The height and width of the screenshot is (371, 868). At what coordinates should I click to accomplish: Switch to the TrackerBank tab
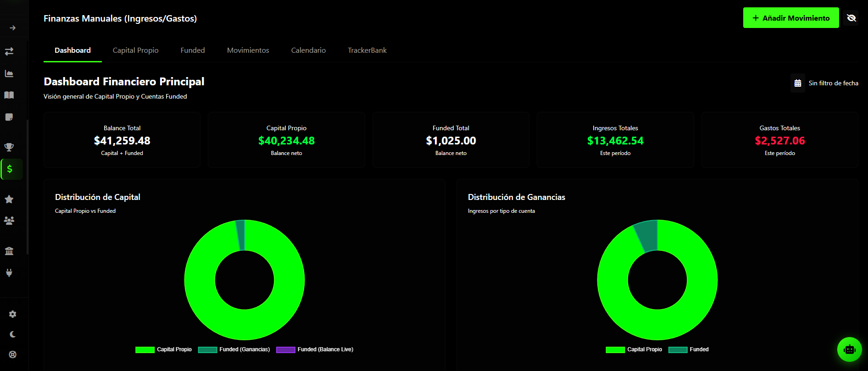(367, 50)
